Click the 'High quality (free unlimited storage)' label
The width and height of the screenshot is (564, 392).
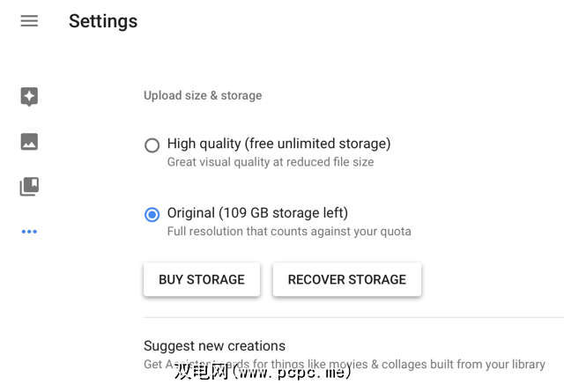click(278, 144)
